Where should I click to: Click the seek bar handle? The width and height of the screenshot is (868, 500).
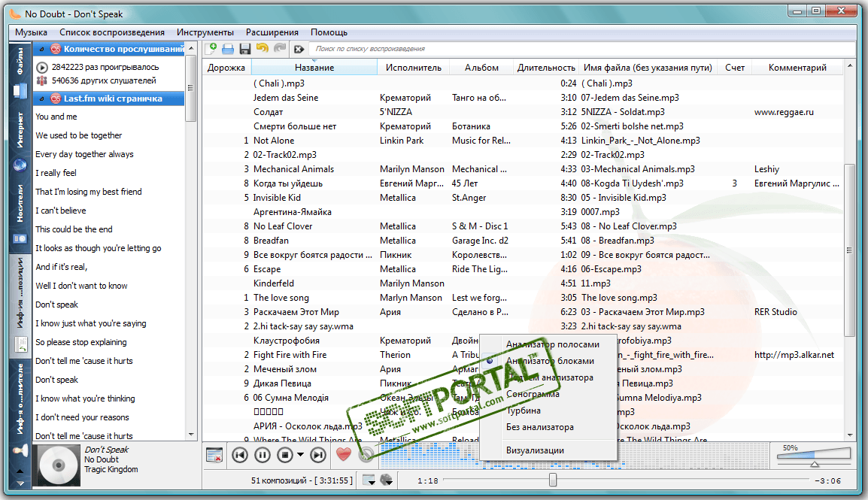pyautogui.click(x=552, y=480)
